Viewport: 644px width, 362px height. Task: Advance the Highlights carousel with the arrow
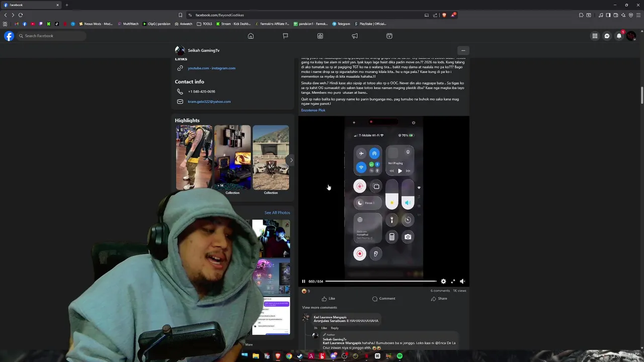(291, 160)
